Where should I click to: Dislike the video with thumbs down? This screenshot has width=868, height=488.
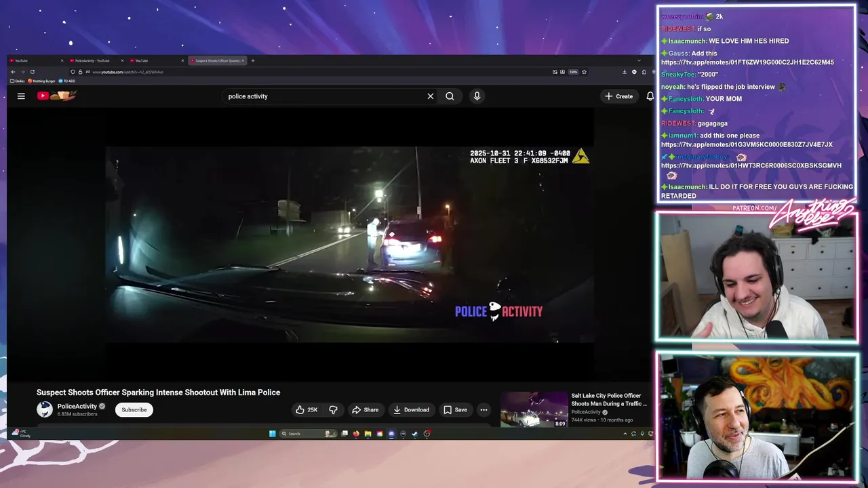333,409
